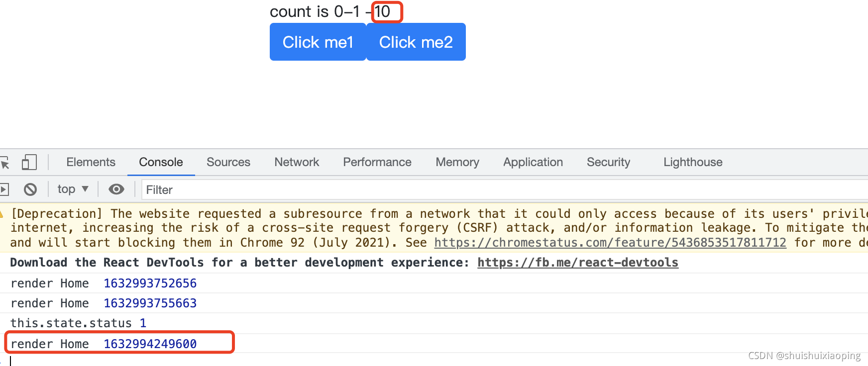Click the Deprecation warning message text
868x366 pixels.
[x=438, y=228]
